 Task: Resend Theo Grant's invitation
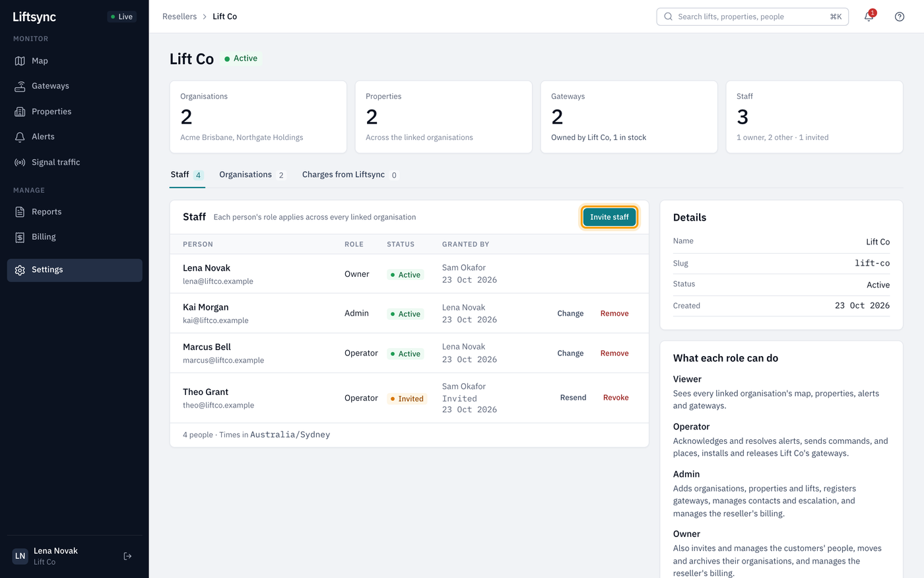click(x=573, y=398)
